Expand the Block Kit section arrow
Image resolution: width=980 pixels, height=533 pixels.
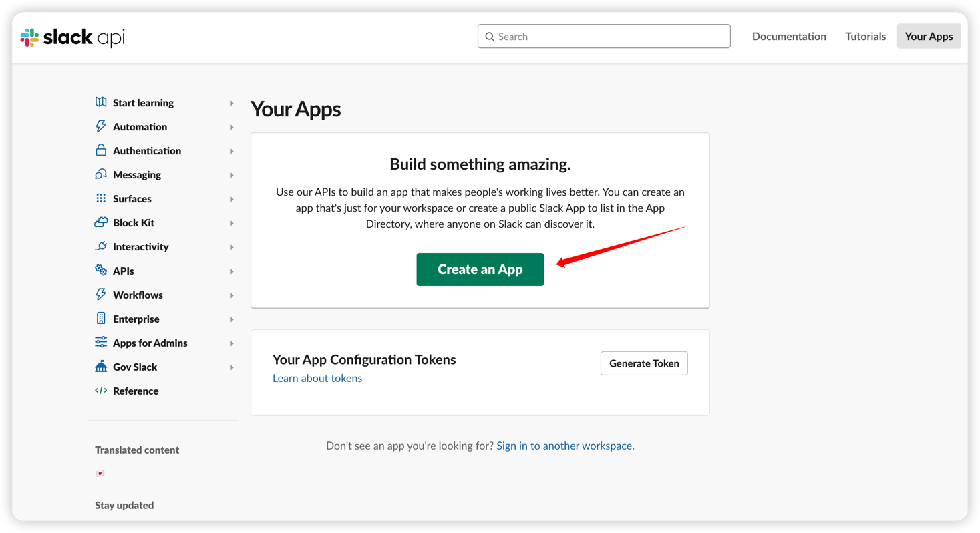pyautogui.click(x=232, y=223)
